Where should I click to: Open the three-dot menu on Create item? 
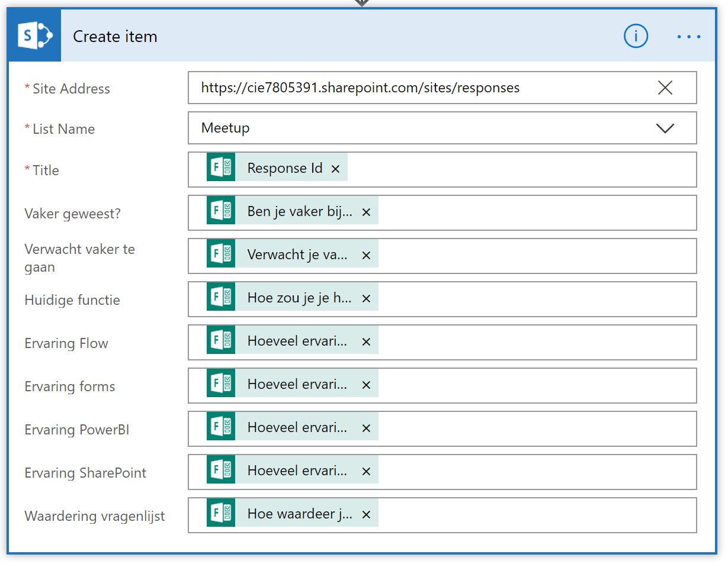coord(689,37)
